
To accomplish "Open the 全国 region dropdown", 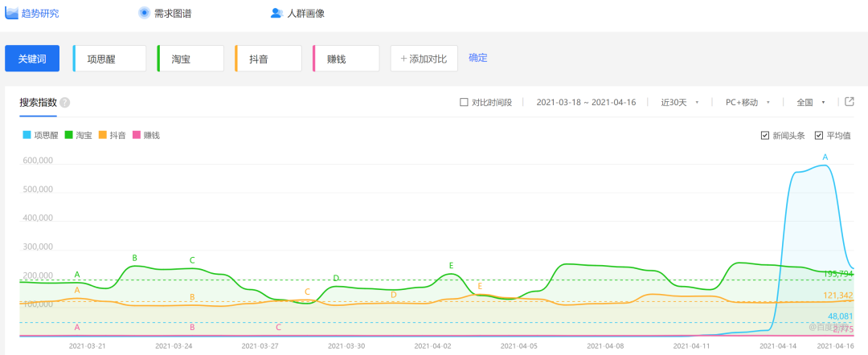I will 810,103.
